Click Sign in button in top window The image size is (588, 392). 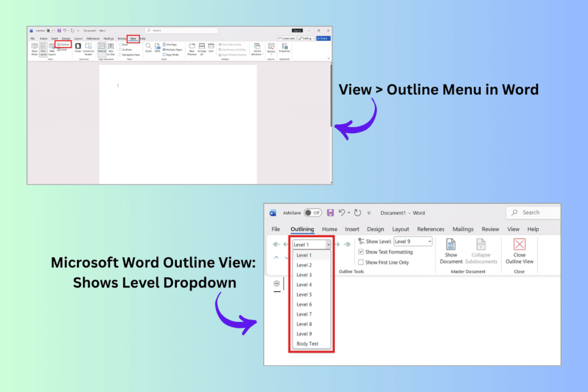point(297,30)
